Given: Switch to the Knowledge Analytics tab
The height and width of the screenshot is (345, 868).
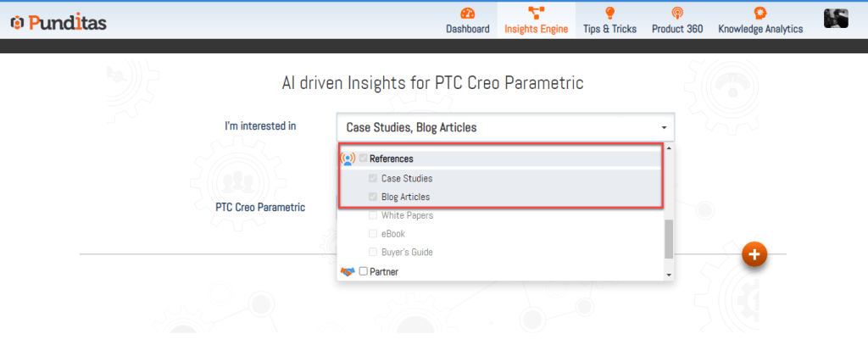Looking at the screenshot, I should click(x=760, y=29).
